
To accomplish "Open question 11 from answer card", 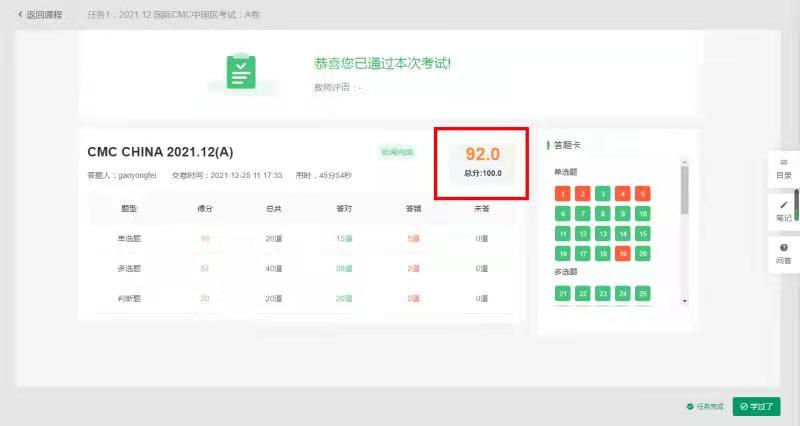I will click(x=563, y=234).
